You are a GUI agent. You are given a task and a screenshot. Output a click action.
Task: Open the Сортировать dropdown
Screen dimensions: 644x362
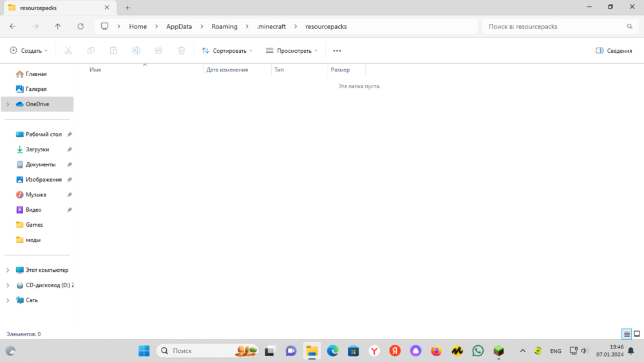227,50
